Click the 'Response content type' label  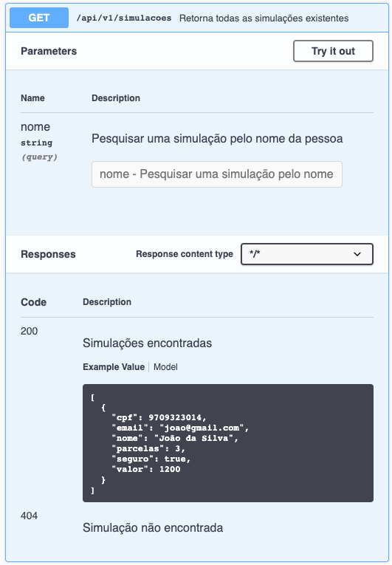pyautogui.click(x=185, y=254)
